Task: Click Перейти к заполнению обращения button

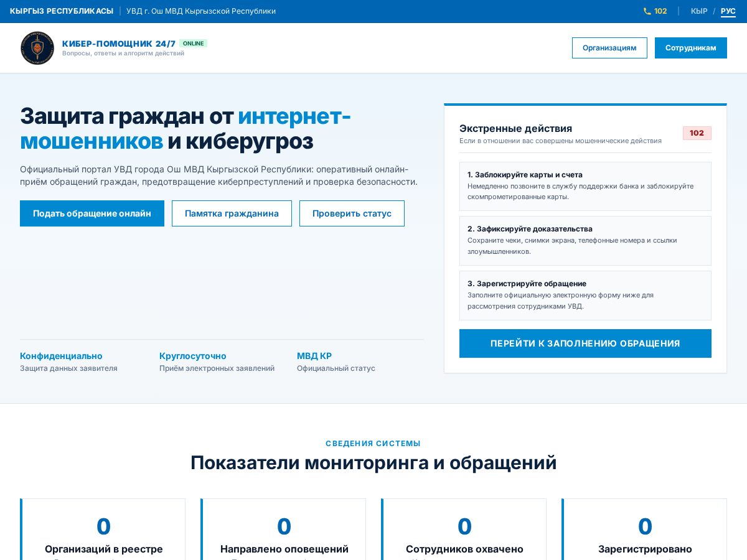Action: (585, 343)
